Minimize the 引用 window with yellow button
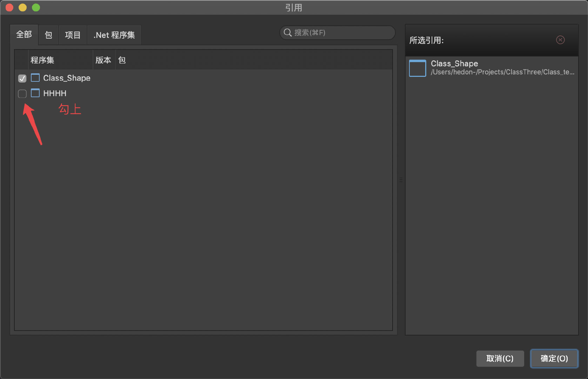 [23, 7]
